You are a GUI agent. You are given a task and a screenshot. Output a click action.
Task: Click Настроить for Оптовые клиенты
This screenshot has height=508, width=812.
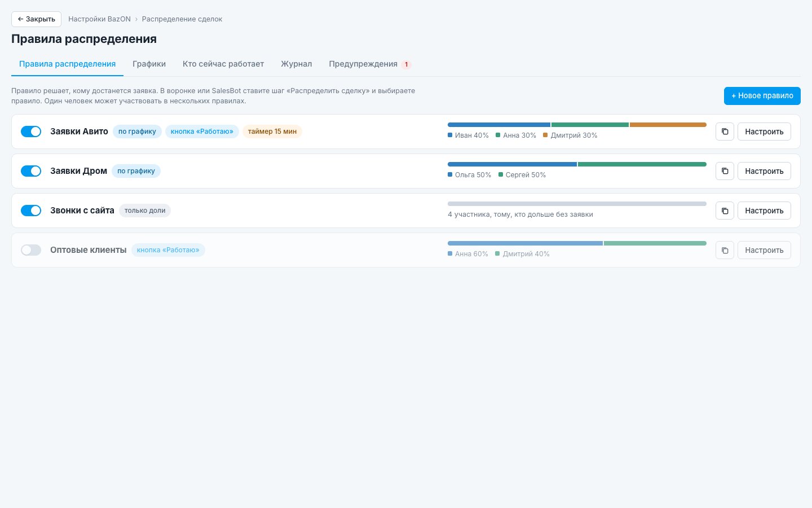764,250
